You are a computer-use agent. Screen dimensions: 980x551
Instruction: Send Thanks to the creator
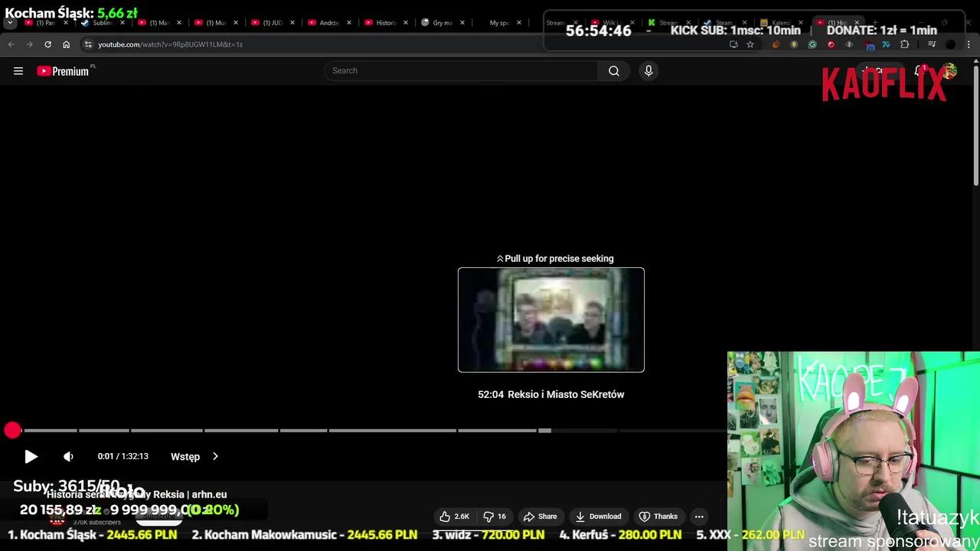[658, 517]
